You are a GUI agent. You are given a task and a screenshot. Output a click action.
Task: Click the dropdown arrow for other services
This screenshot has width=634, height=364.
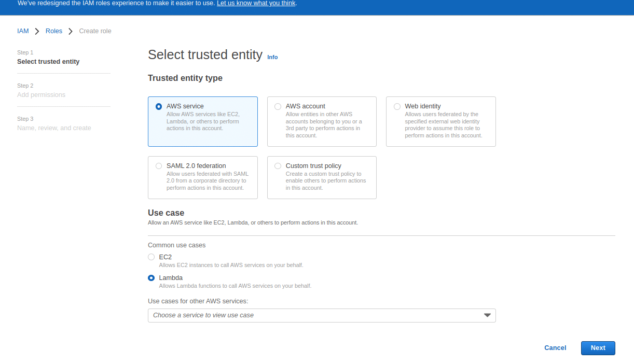pos(487,315)
